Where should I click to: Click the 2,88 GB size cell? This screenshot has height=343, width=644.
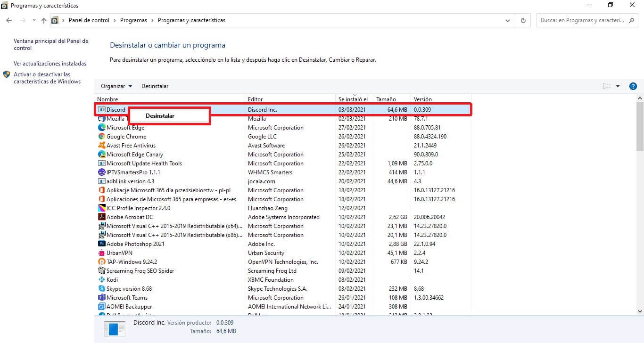tap(397, 244)
